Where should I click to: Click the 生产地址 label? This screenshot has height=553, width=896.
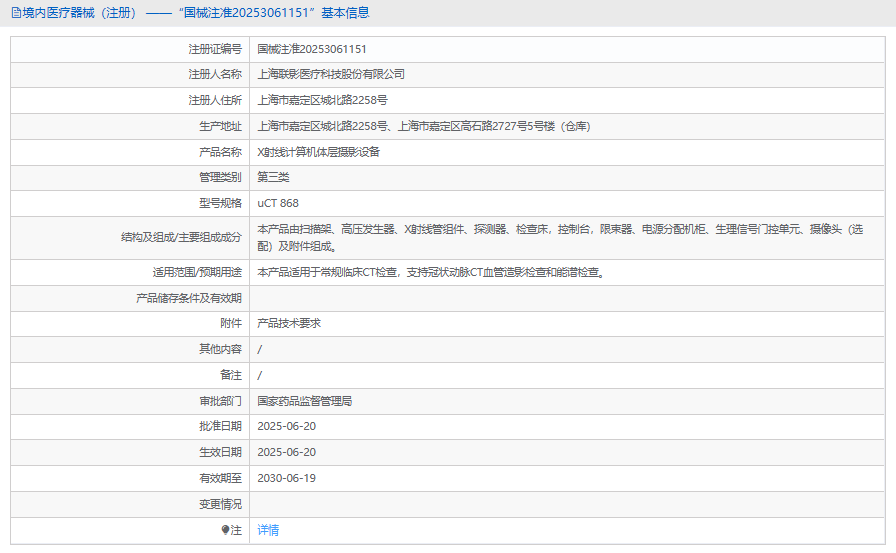[x=221, y=126]
